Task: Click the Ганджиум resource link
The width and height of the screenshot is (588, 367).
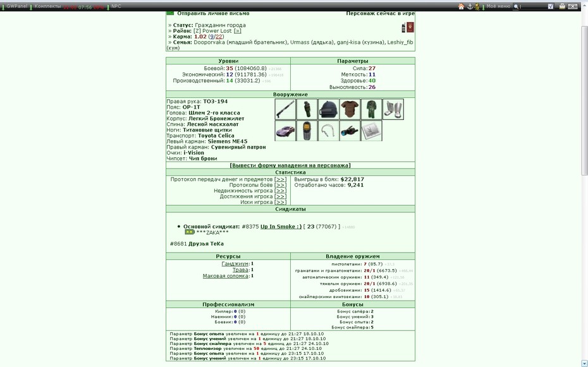Action: pyautogui.click(x=235, y=264)
